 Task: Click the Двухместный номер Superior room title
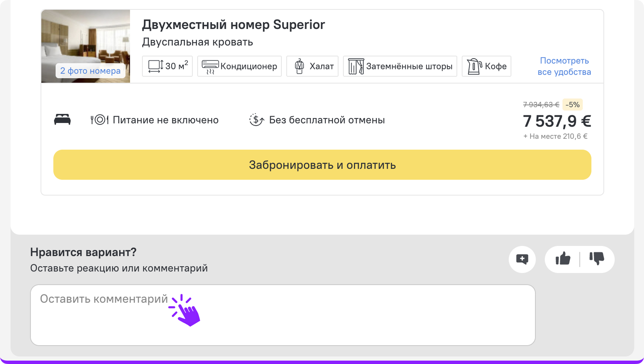pyautogui.click(x=233, y=25)
